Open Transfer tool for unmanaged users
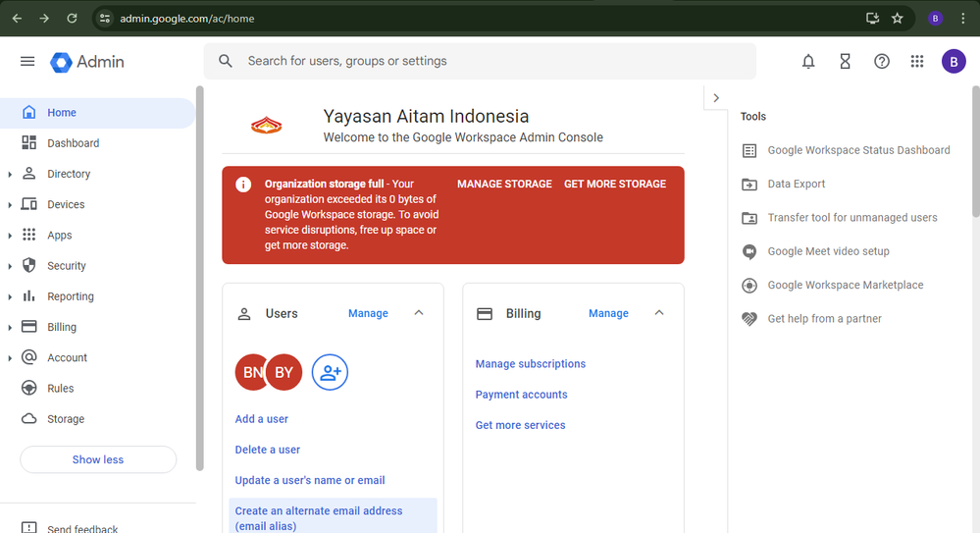Image resolution: width=980 pixels, height=533 pixels. tap(840, 218)
